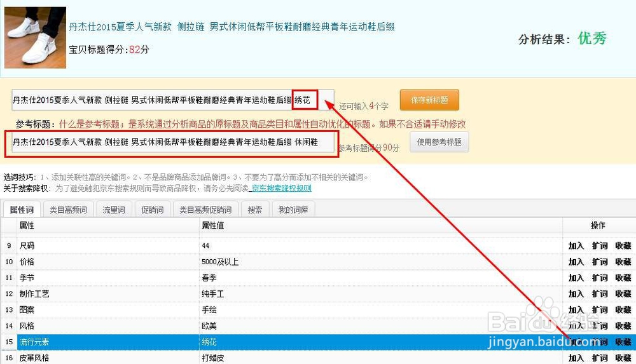Select the highlighted 流行元素 attribute cell
Image resolution: width=636 pixels, height=364 pixels.
(108, 342)
